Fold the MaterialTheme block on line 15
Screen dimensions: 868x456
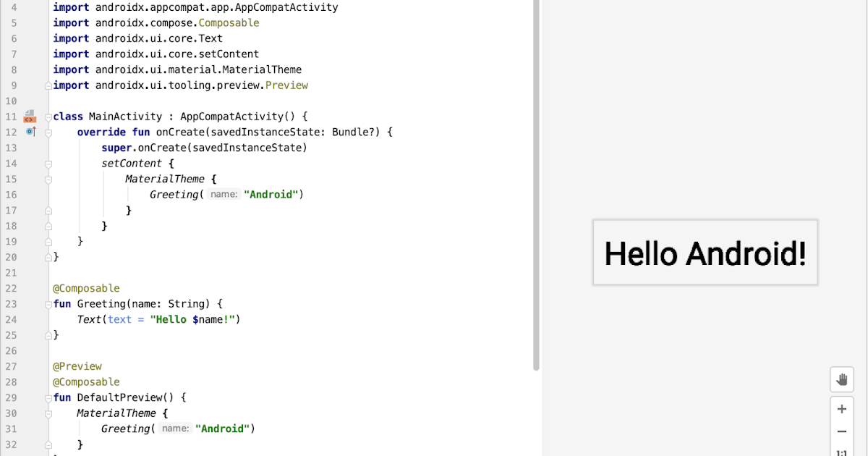[48, 179]
